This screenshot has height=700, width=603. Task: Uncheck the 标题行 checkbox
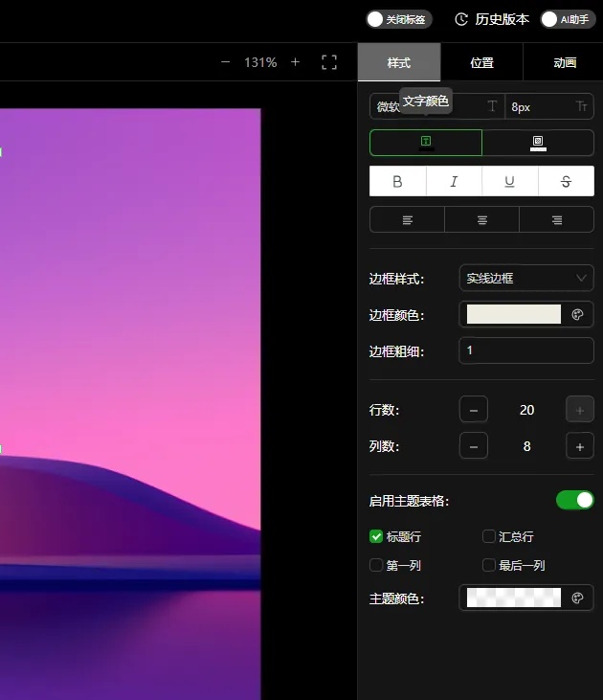pos(376,536)
